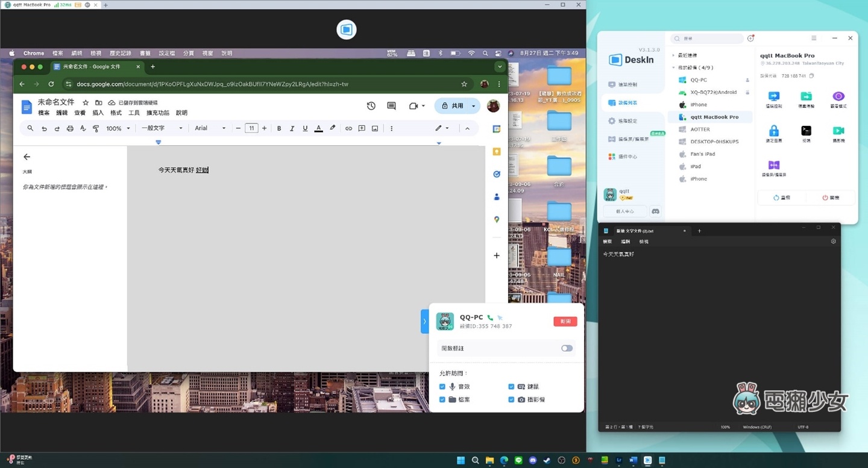
Task: Click the blue share button in Docs
Action: (453, 106)
